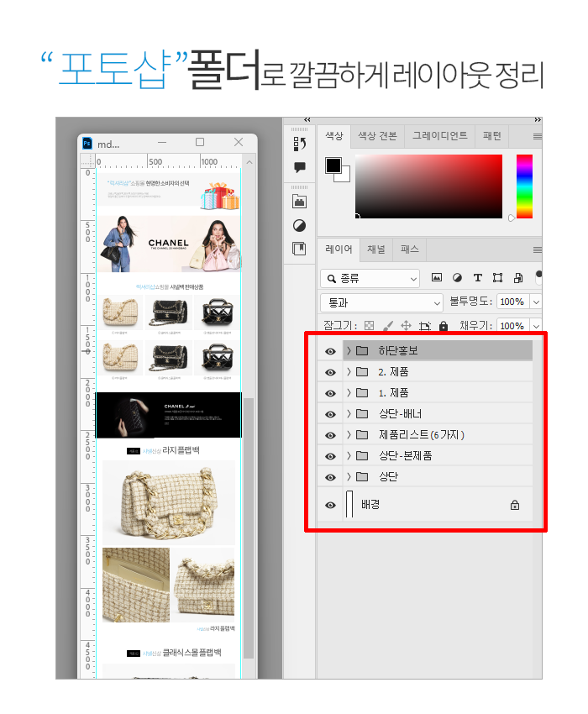Hide the 상단 group
The width and height of the screenshot is (588, 714).
330,477
